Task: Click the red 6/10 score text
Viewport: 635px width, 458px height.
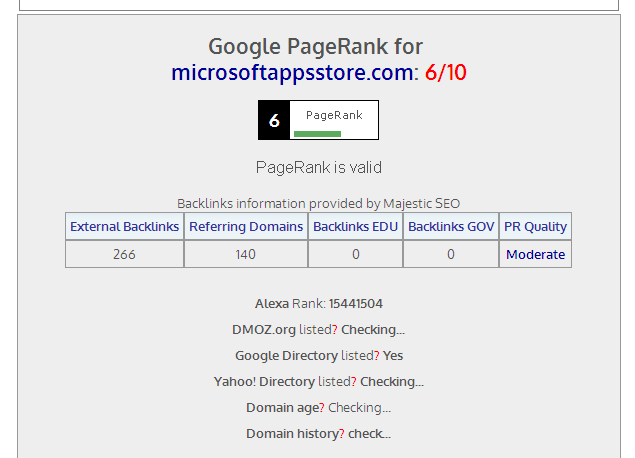Action: click(x=445, y=73)
